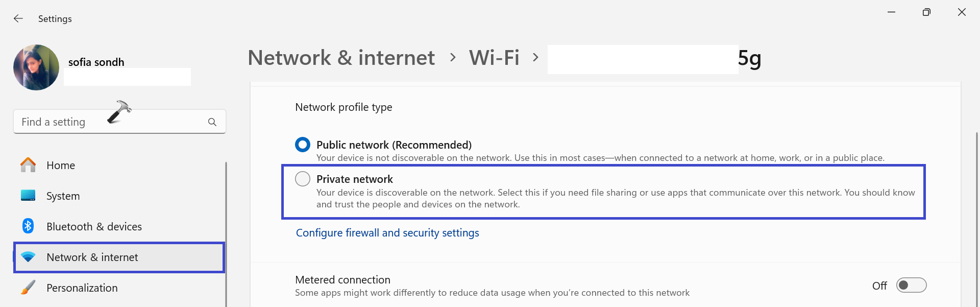
Task: Open the Home settings page
Action: 61,166
